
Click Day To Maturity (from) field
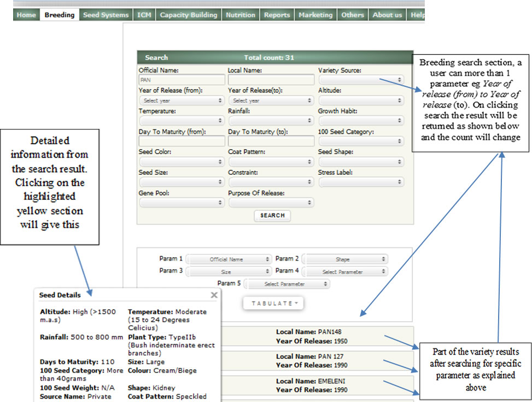click(x=182, y=141)
